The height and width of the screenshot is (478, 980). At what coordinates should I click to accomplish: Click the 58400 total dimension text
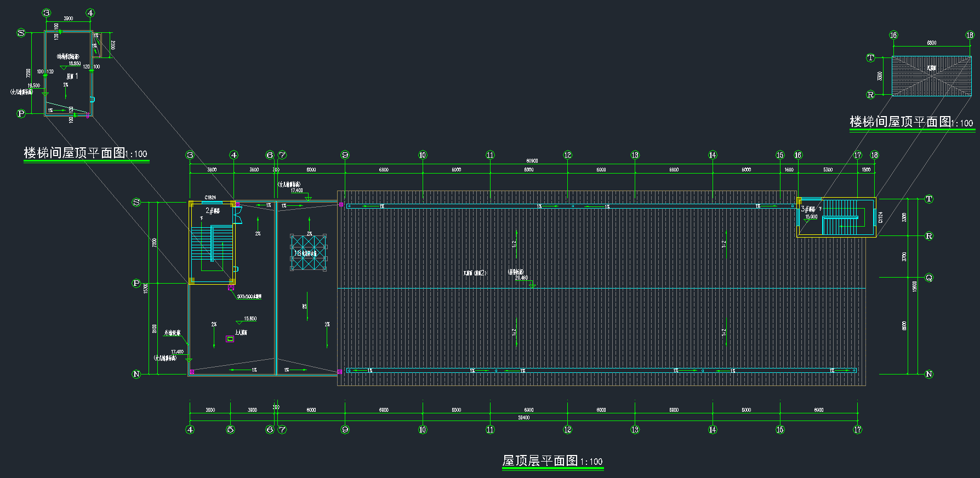(524, 418)
